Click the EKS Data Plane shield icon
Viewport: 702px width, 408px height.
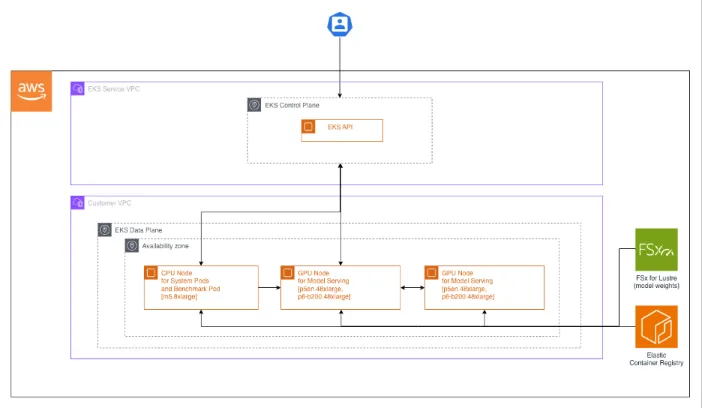pyautogui.click(x=105, y=230)
